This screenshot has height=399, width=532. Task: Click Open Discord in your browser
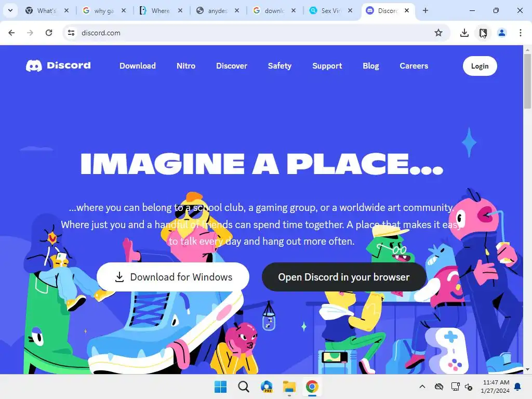click(x=344, y=277)
